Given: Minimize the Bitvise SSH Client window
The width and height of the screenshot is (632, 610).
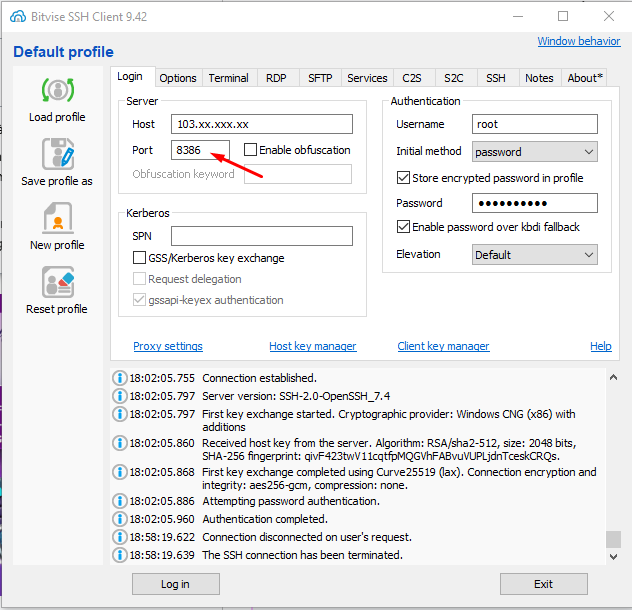Looking at the screenshot, I should [x=518, y=17].
